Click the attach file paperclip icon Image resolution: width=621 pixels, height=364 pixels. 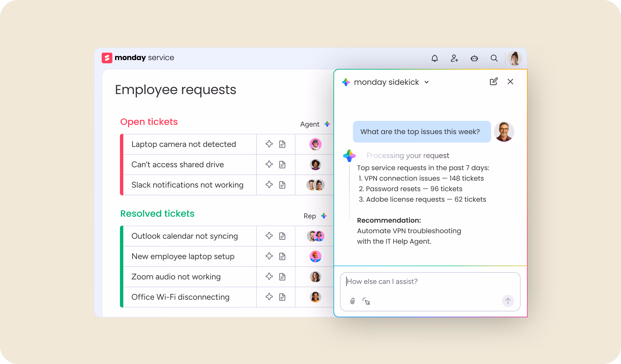pyautogui.click(x=352, y=301)
